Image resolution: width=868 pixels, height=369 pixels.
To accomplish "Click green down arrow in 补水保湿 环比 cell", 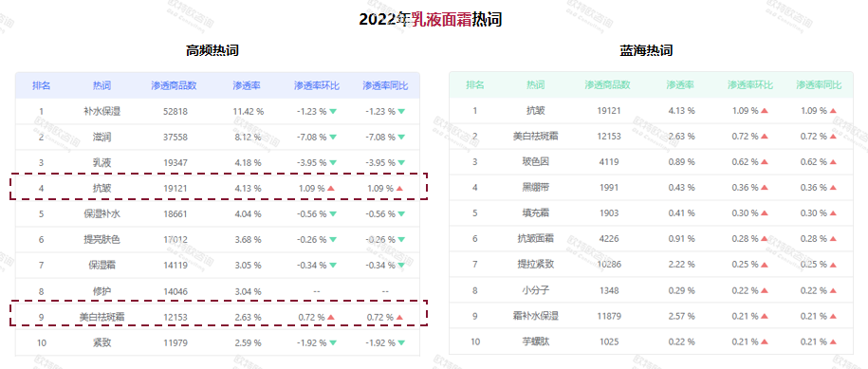I will 333,111.
